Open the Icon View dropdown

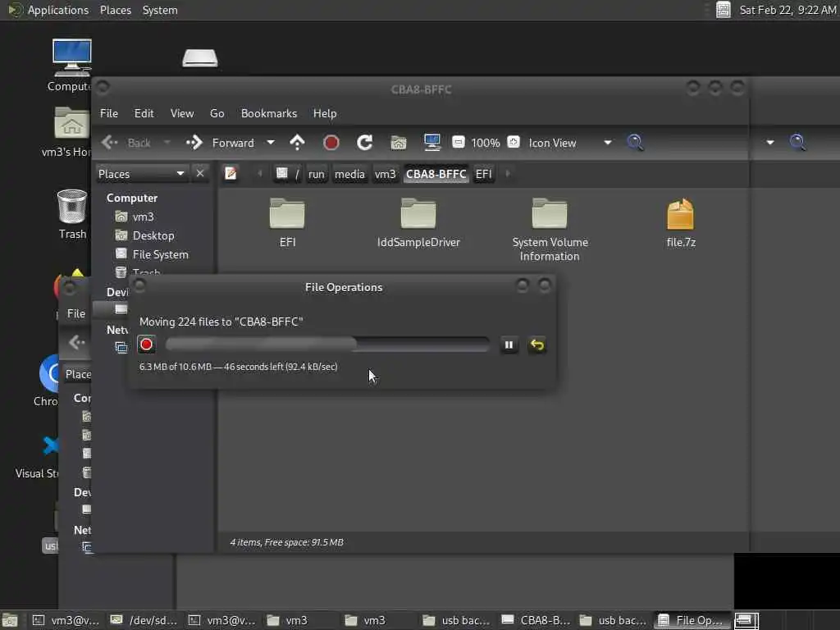(x=570, y=143)
